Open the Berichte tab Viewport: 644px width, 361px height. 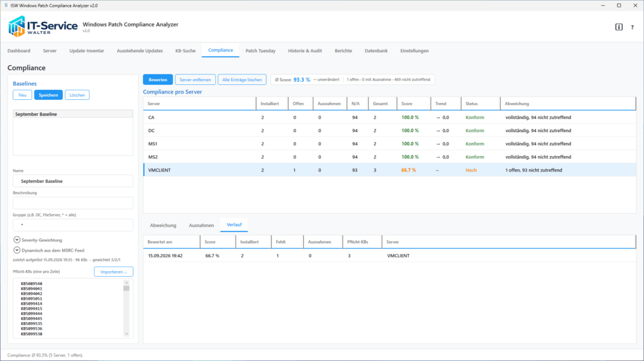[x=343, y=51]
